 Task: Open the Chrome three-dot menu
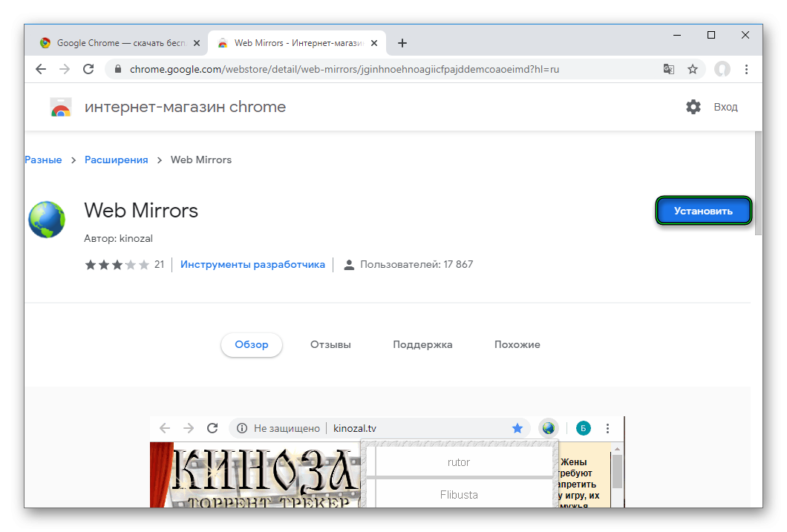(x=746, y=69)
